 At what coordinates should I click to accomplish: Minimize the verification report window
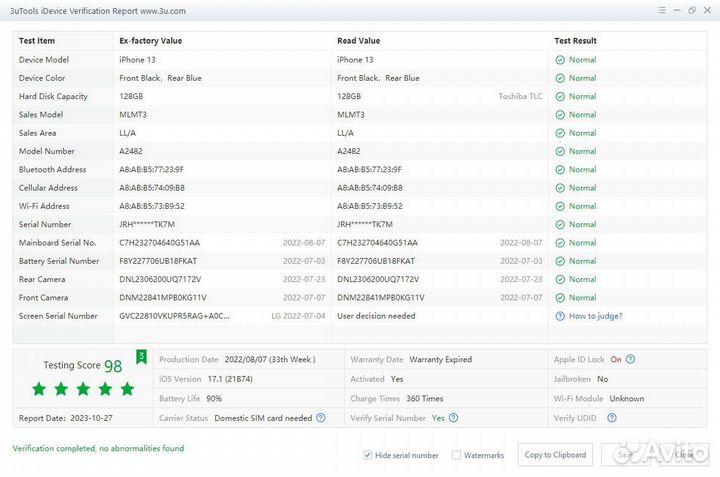(677, 10)
